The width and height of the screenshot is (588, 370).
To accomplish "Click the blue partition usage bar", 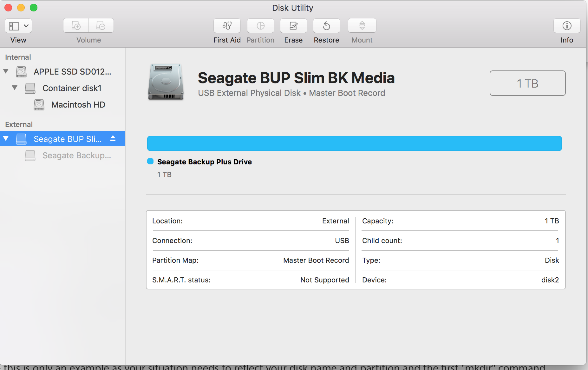I will click(355, 143).
